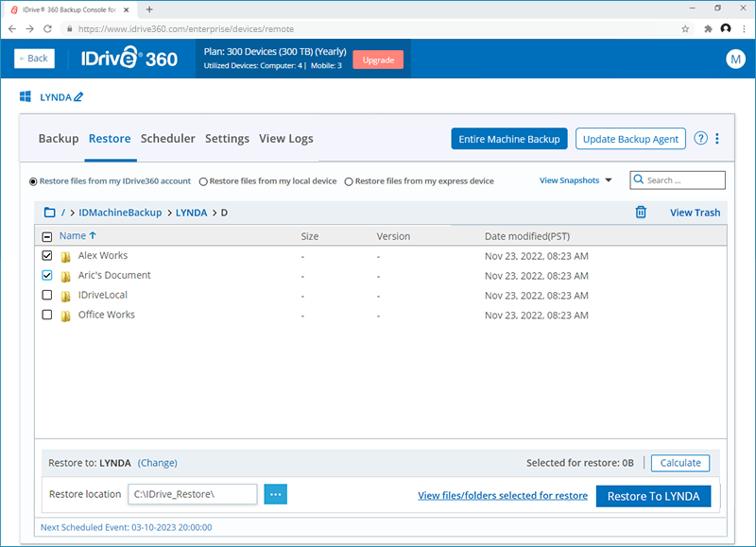Open the Scheduler tab
Viewport: 756px width, 547px height.
[x=168, y=139]
